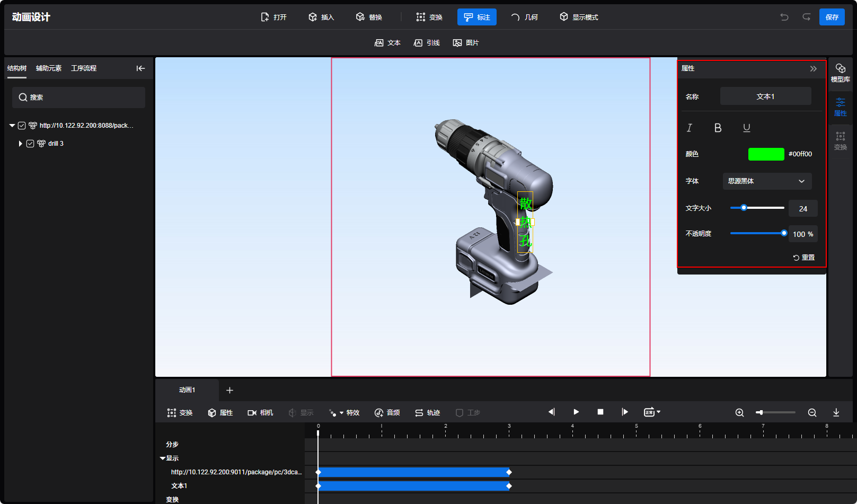Uncheck the drill 3 checkbox
857x504 pixels.
tap(30, 144)
